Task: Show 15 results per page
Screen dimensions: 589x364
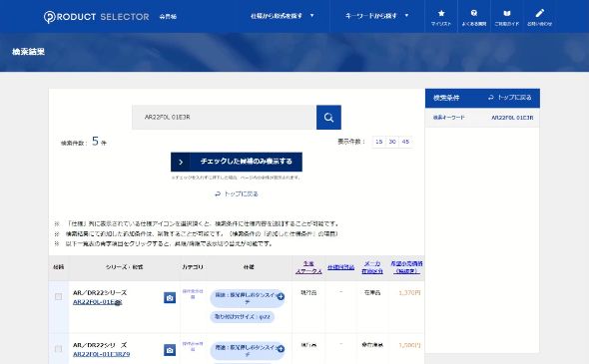Action: pyautogui.click(x=379, y=142)
